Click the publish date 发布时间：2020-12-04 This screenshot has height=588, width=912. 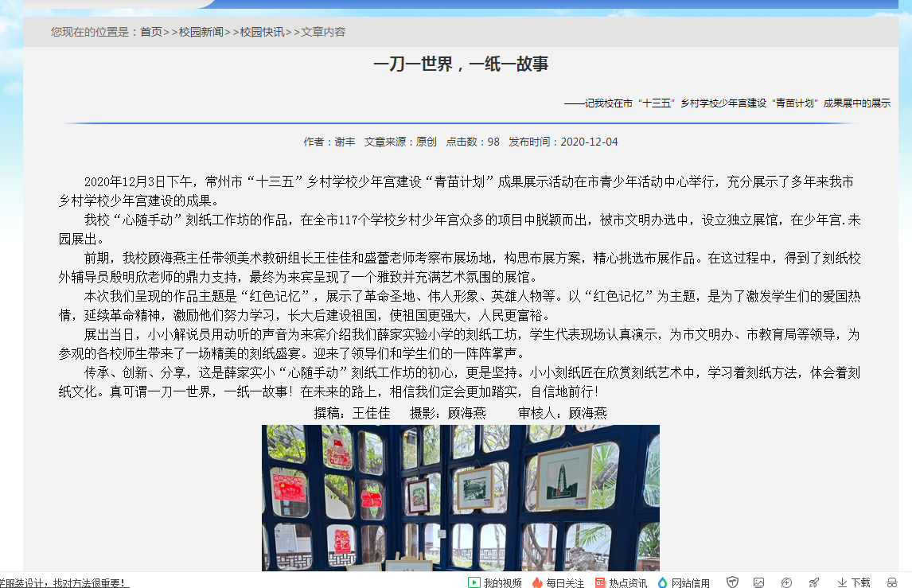pyautogui.click(x=563, y=142)
